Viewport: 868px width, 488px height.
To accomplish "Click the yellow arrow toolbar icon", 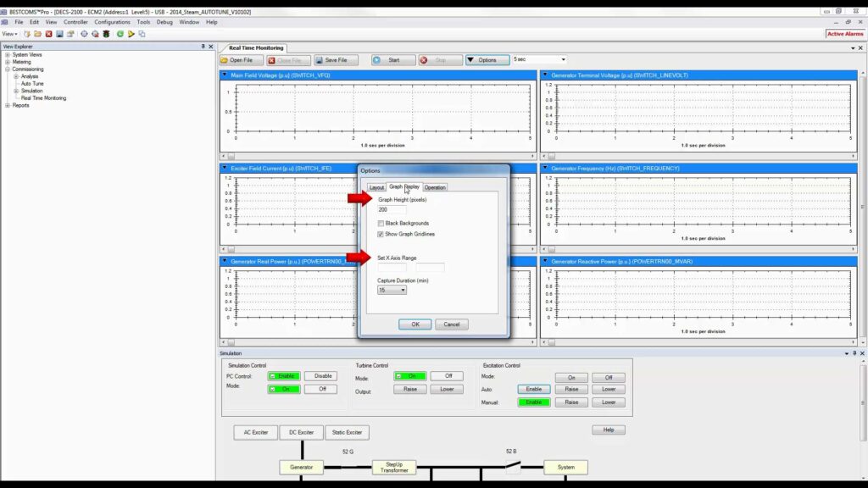I will [131, 34].
